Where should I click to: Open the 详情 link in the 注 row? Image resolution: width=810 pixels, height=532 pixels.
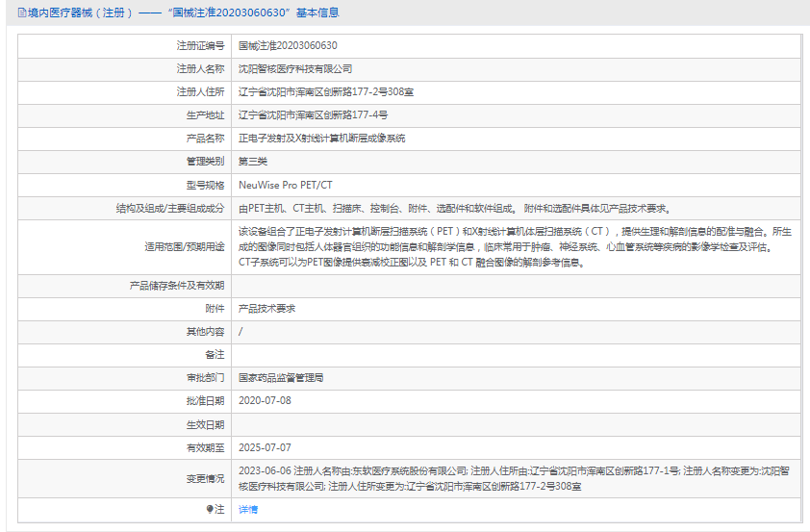248,509
